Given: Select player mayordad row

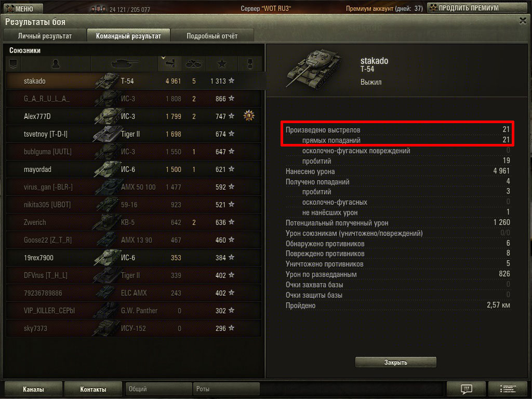Looking at the screenshot, I should pos(134,169).
